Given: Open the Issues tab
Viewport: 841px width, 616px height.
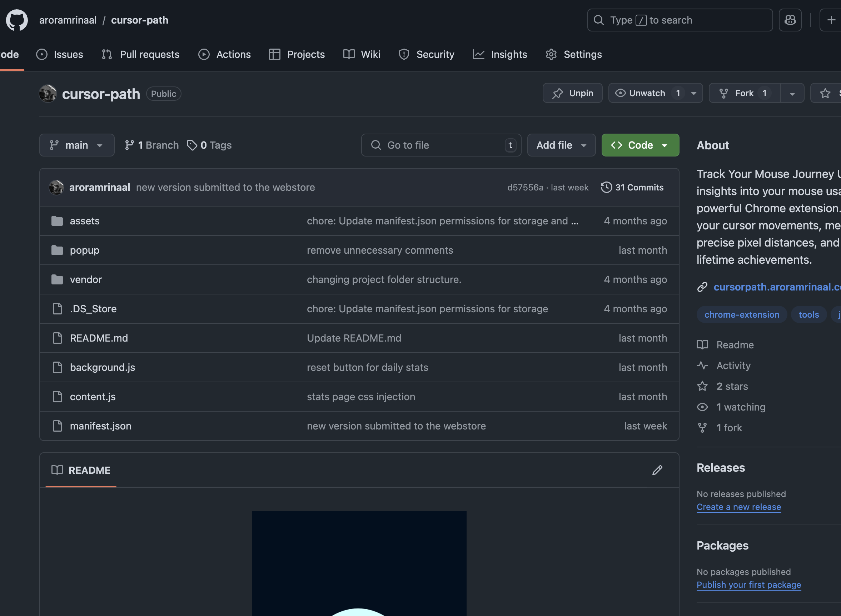Looking at the screenshot, I should [x=60, y=54].
